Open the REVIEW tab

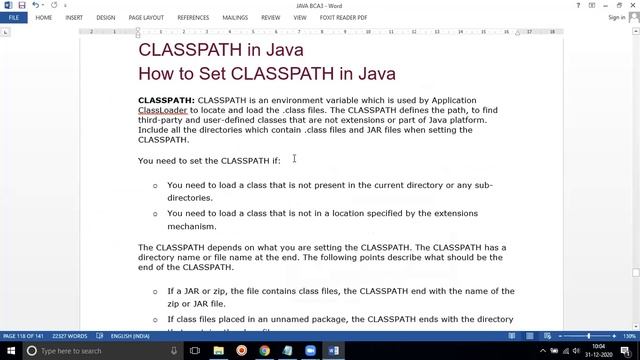click(x=271, y=18)
